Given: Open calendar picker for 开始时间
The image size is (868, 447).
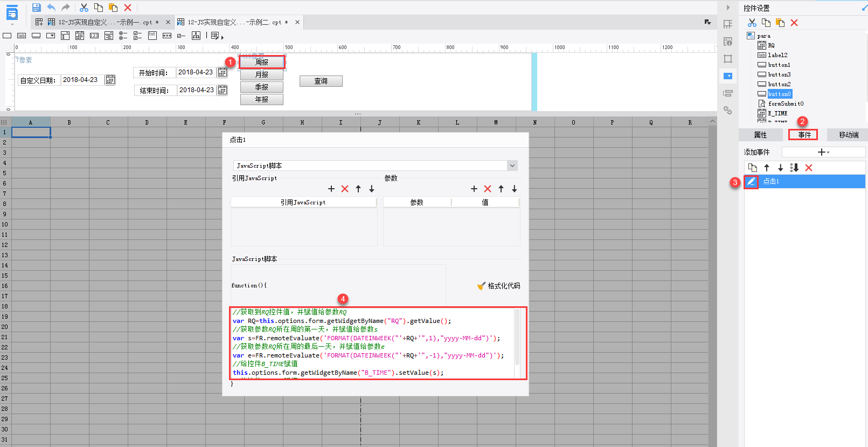Looking at the screenshot, I should [223, 72].
